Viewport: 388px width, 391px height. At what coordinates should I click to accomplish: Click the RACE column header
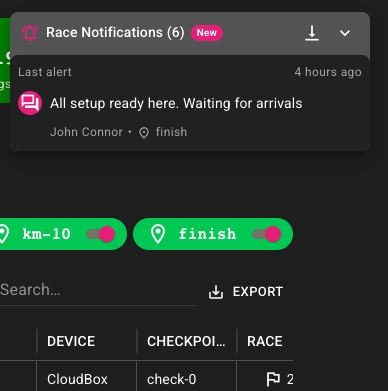point(264,341)
